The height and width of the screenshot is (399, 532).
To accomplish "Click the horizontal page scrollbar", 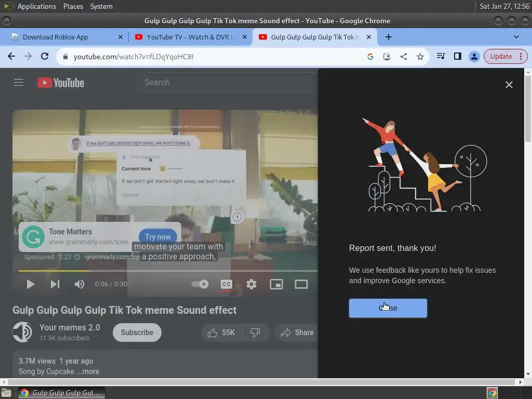I will pos(261,382).
